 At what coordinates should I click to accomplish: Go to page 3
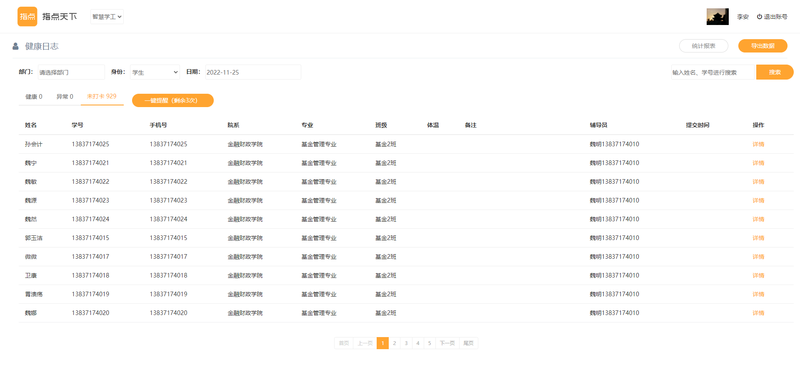pos(406,343)
